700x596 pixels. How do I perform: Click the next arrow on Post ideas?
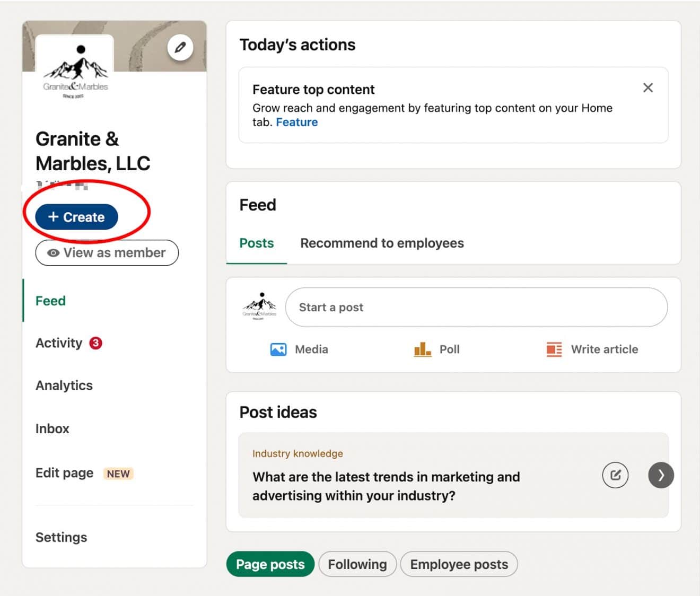[660, 475]
